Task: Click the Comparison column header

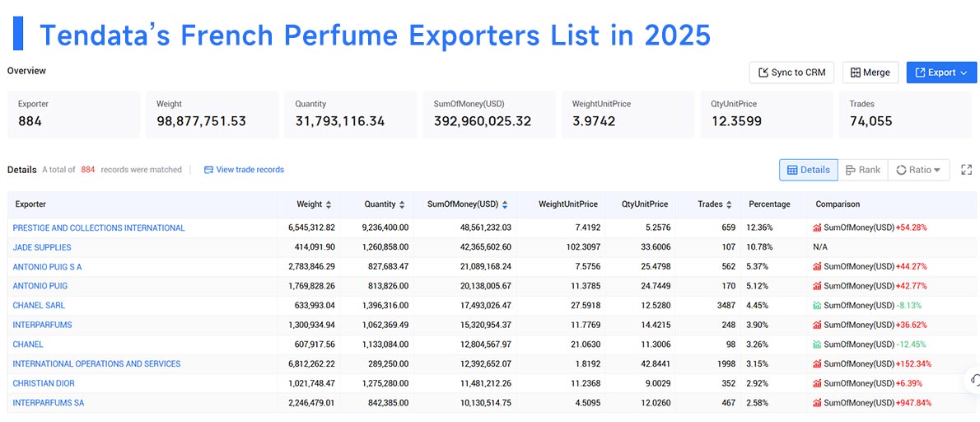Action: [x=838, y=204]
